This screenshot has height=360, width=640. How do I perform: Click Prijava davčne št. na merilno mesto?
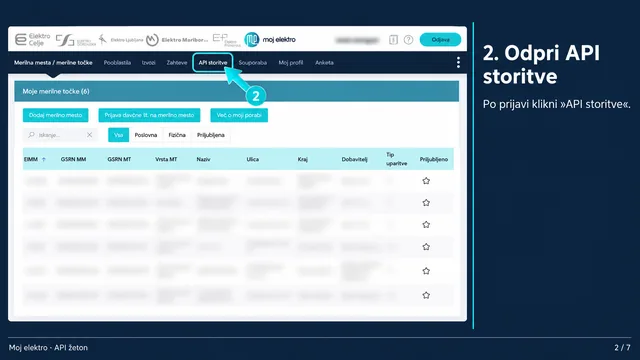click(x=149, y=115)
